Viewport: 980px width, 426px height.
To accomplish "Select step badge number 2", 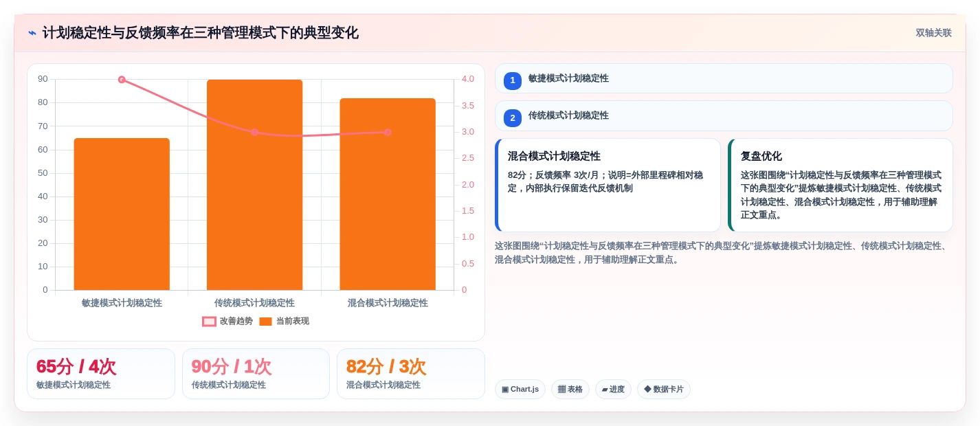I will click(x=513, y=117).
